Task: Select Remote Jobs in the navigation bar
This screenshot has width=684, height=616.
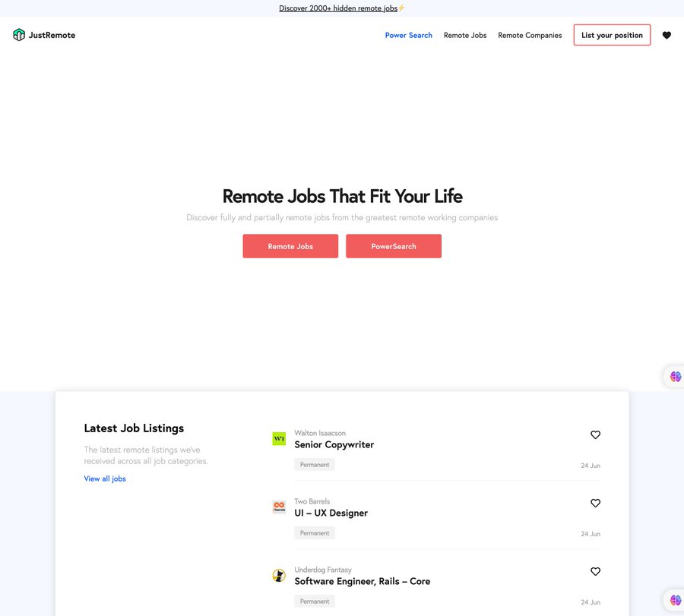Action: pos(464,35)
